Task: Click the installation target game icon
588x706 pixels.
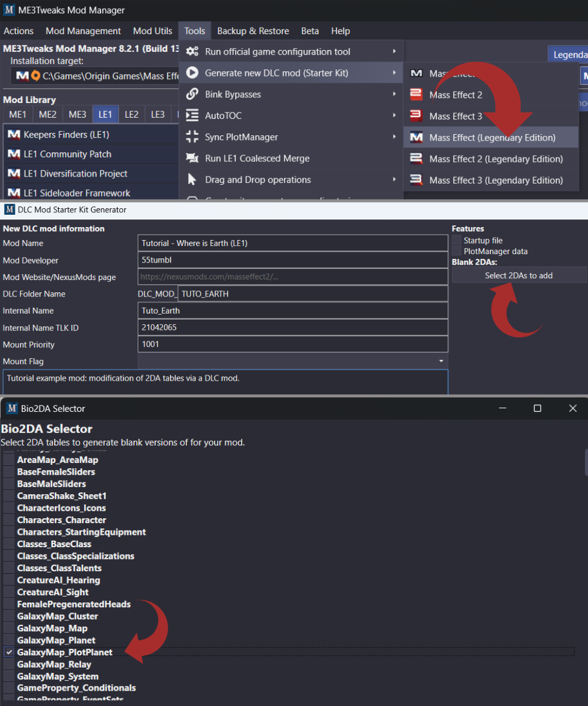Action: pos(22,76)
